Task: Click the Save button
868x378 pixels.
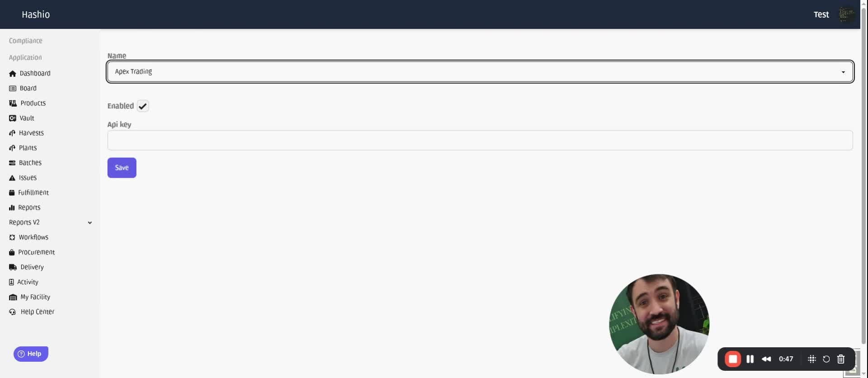Action: (122, 168)
